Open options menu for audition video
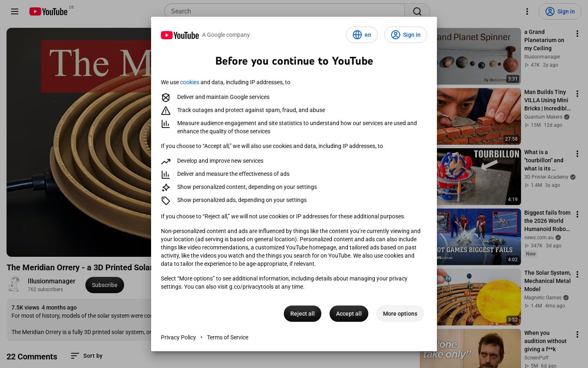The width and height of the screenshot is (588, 368). click(577, 334)
